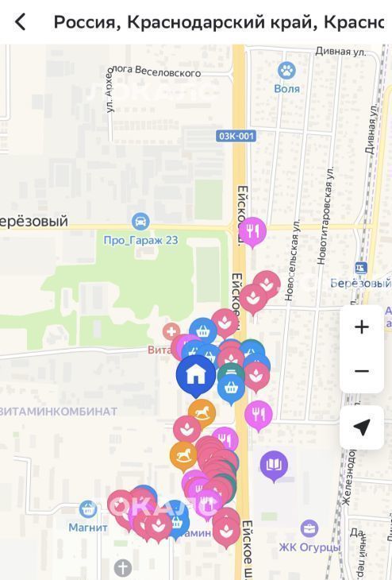Viewport: 392px width, 580px height.
Task: Open the ЖК Огурцы briefcase marker
Action: [x=309, y=528]
